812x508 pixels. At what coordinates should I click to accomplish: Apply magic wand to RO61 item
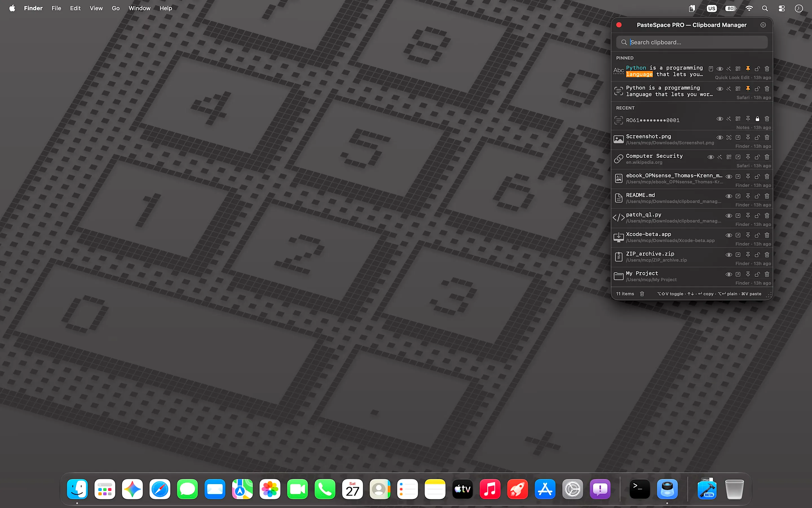click(x=729, y=119)
